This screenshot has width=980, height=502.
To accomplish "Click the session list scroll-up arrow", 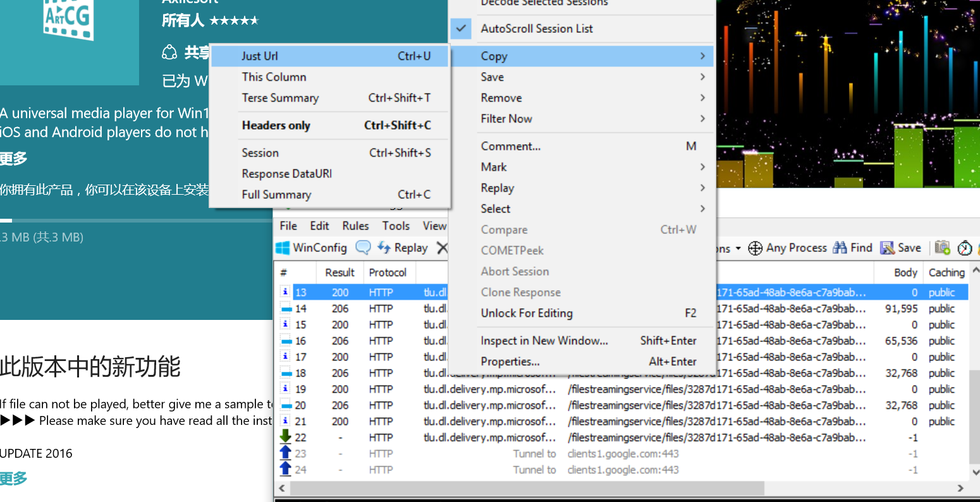I will tap(974, 271).
